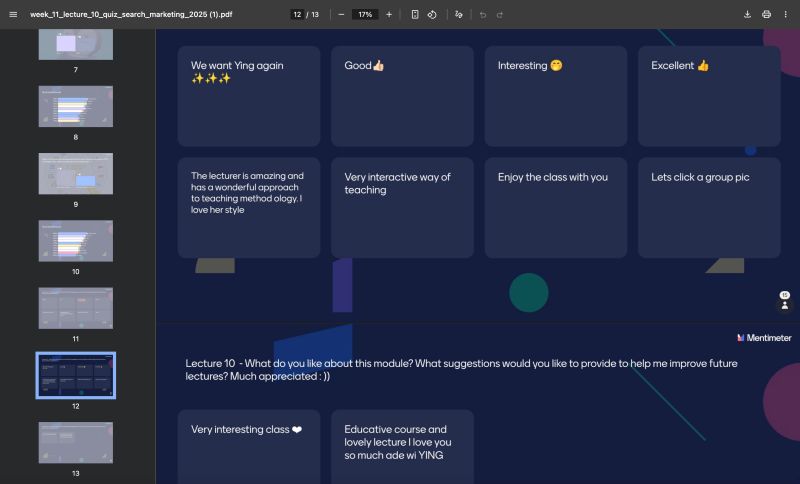Click the 'The lecturer is amazing' card

tap(249, 208)
